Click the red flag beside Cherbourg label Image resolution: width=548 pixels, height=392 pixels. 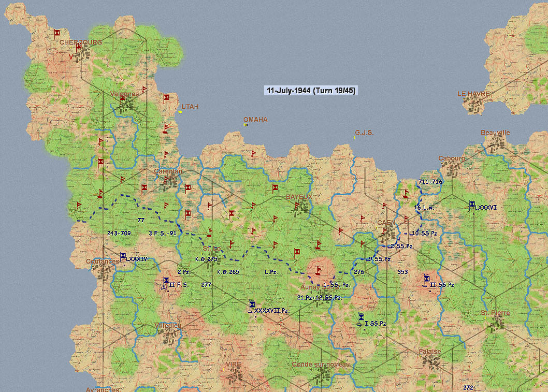(x=79, y=48)
